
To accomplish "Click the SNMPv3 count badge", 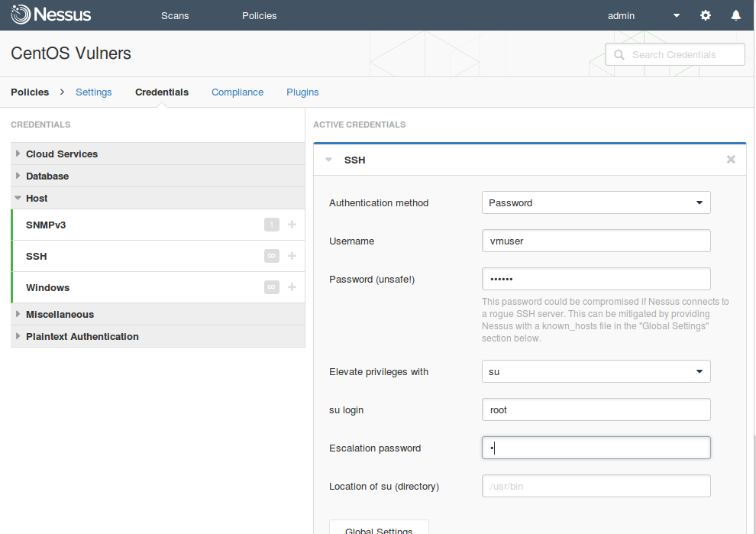I will point(271,225).
